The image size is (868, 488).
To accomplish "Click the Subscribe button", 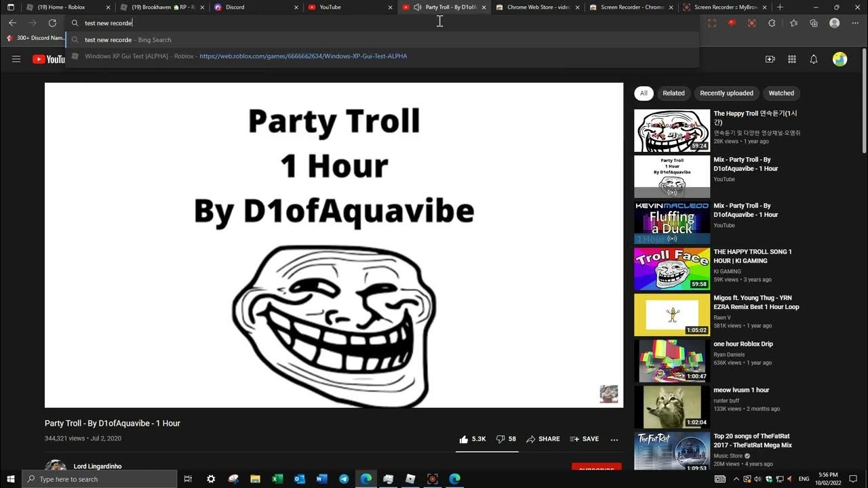I will (597, 468).
